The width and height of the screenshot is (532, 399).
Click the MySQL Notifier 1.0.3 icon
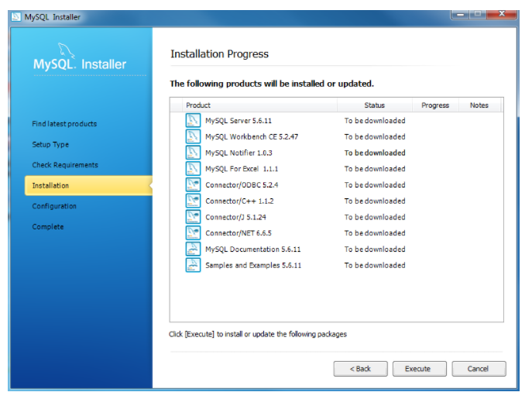[x=193, y=153]
